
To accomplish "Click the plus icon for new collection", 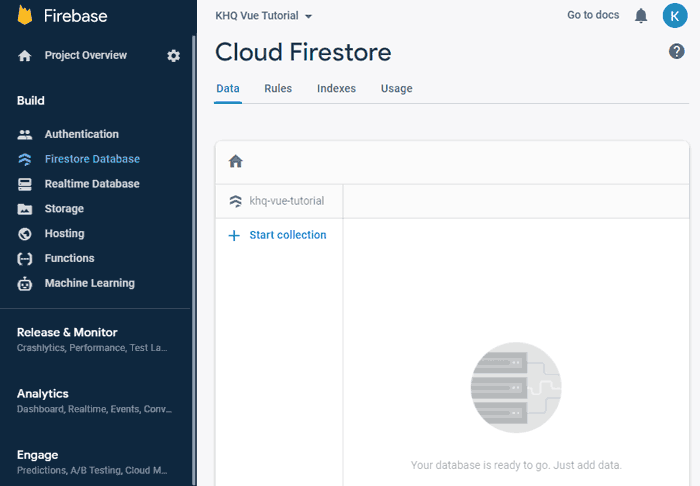I will (234, 235).
